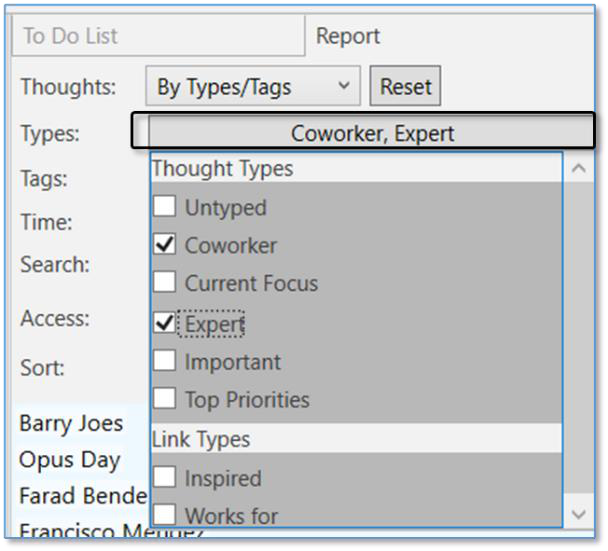Check the Untyped thought type checkbox
The image size is (608, 551).
tap(165, 208)
